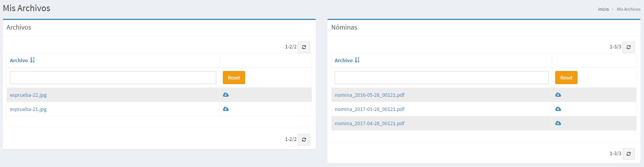644x167 pixels.
Task: Focus the Archivos filter text field
Action: pyautogui.click(x=113, y=78)
